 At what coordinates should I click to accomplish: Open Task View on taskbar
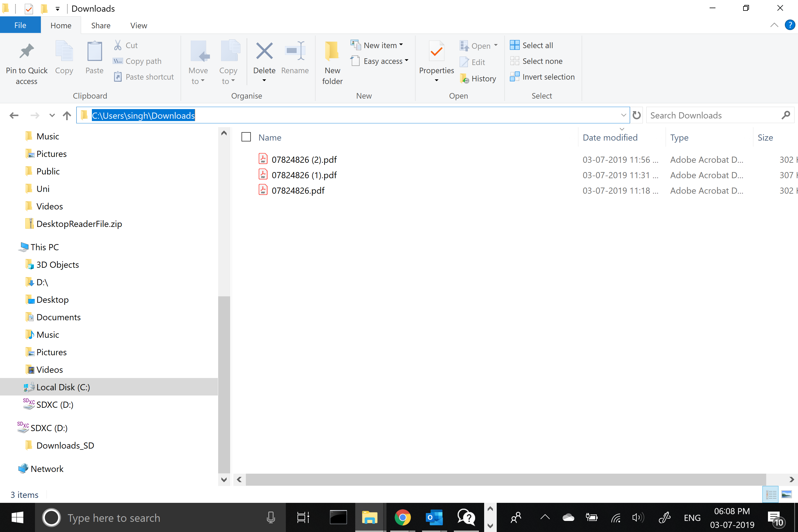pos(303,517)
